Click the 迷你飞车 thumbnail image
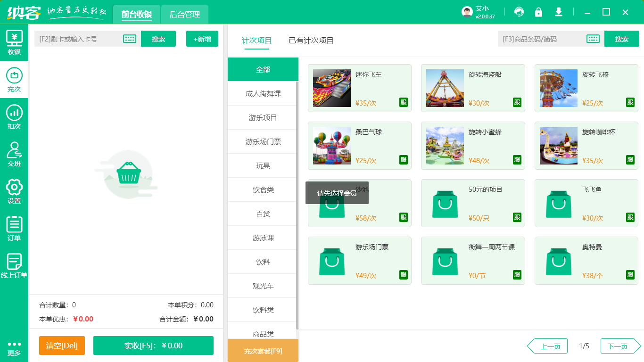The width and height of the screenshot is (644, 362). (x=332, y=88)
